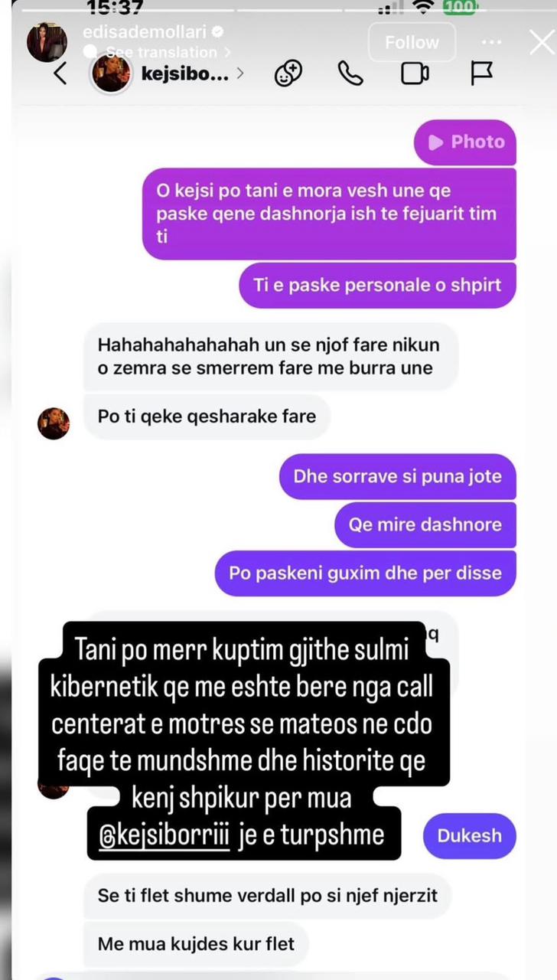Open the sticker/avatar icon in chat header
Screen dimensions: 557x980
pyautogui.click(x=288, y=73)
